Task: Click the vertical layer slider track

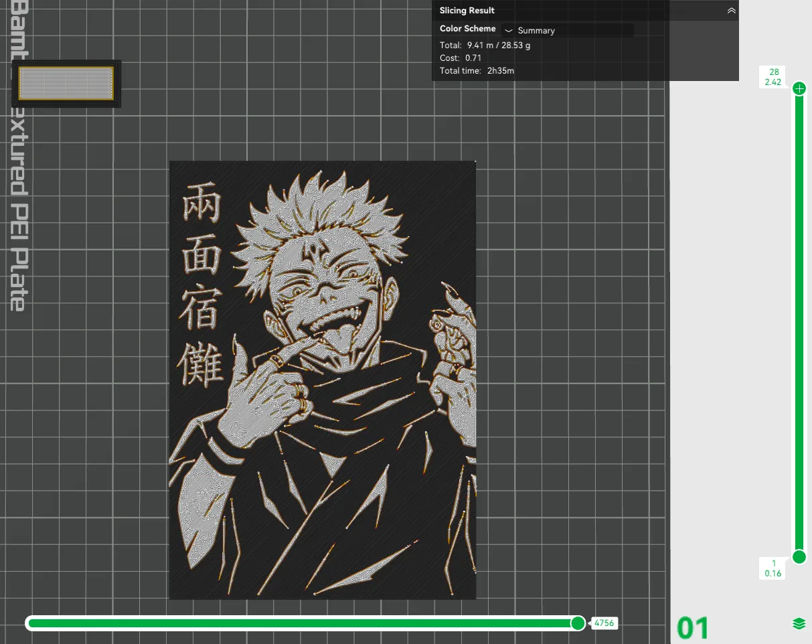Action: [x=799, y=321]
